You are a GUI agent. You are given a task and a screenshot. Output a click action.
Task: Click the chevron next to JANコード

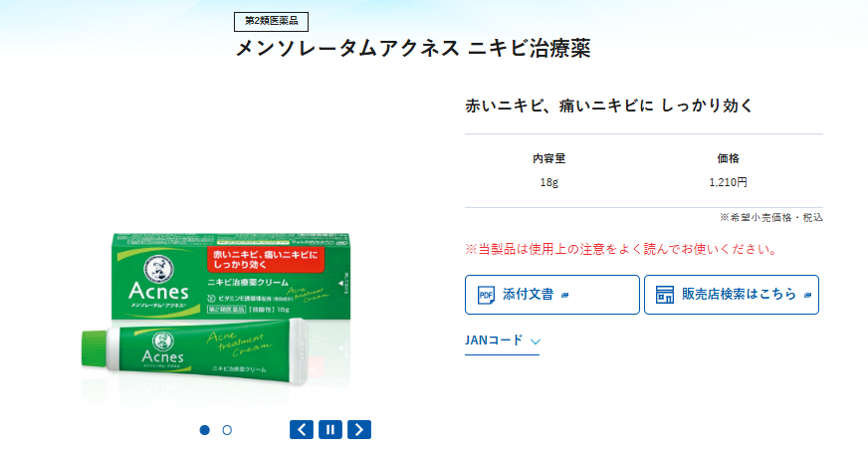click(535, 341)
